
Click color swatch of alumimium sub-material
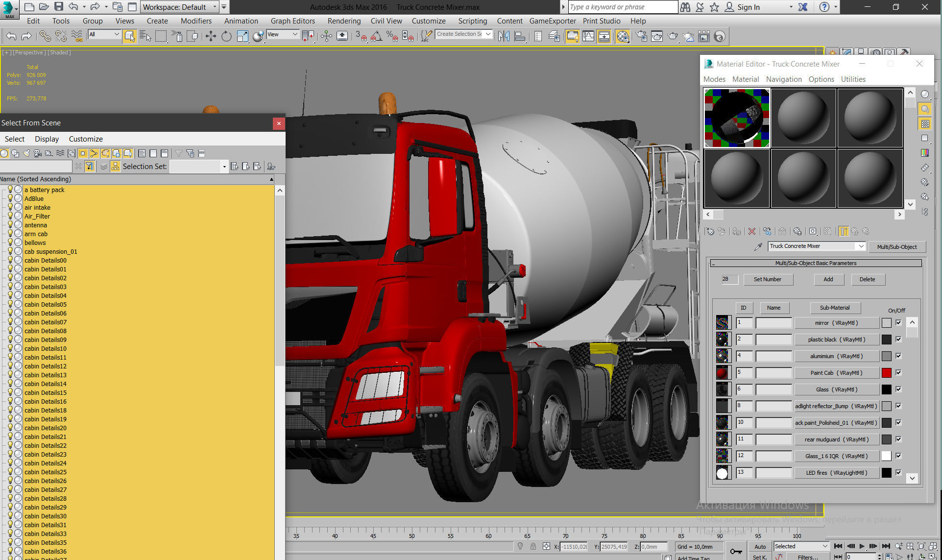[x=886, y=356]
